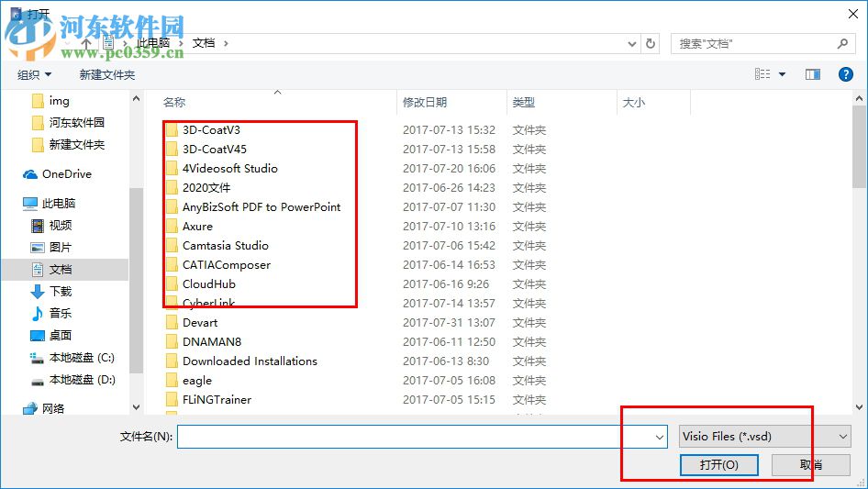Image resolution: width=868 pixels, height=489 pixels.
Task: Sort by the 类型 column header
Action: (x=524, y=103)
